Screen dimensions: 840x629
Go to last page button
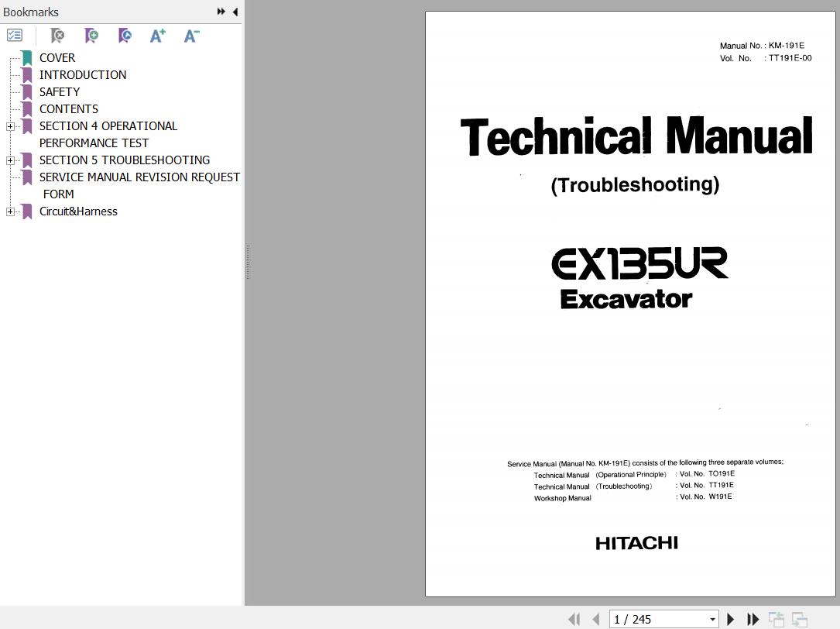(x=753, y=620)
